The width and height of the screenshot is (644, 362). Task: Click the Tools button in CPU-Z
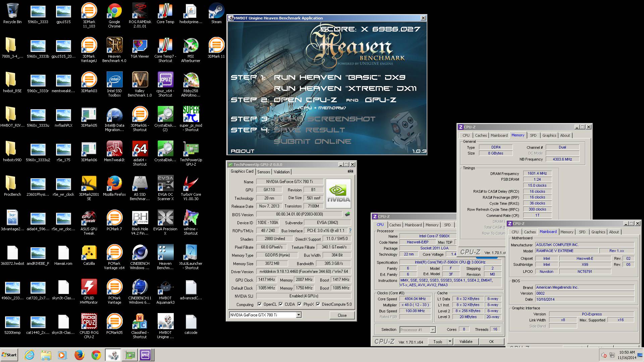click(x=437, y=342)
